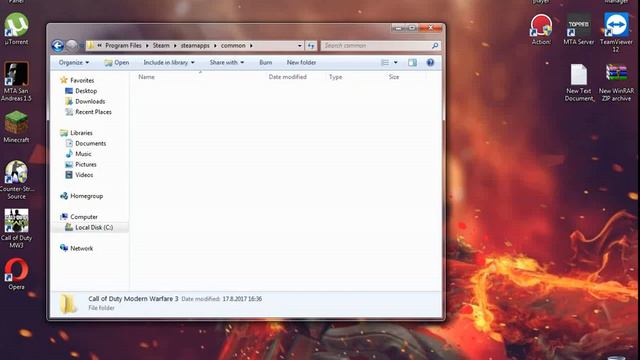Toggle the preview pane icon

tap(412, 62)
